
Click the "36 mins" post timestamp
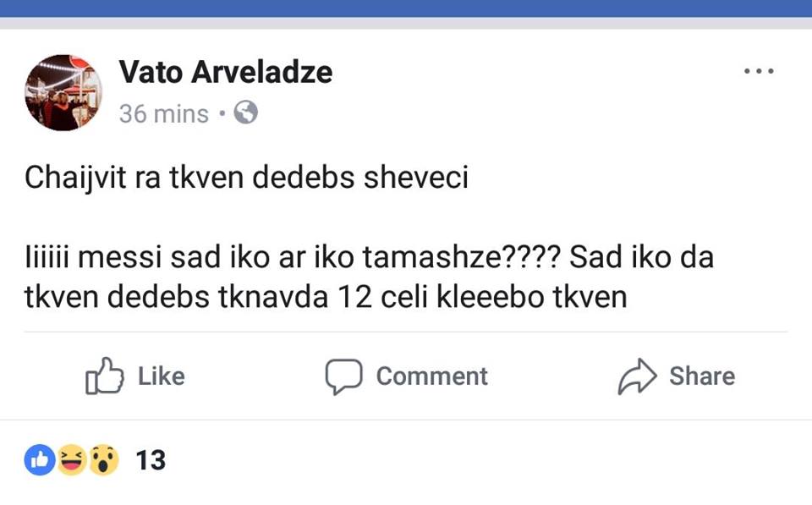pos(163,113)
